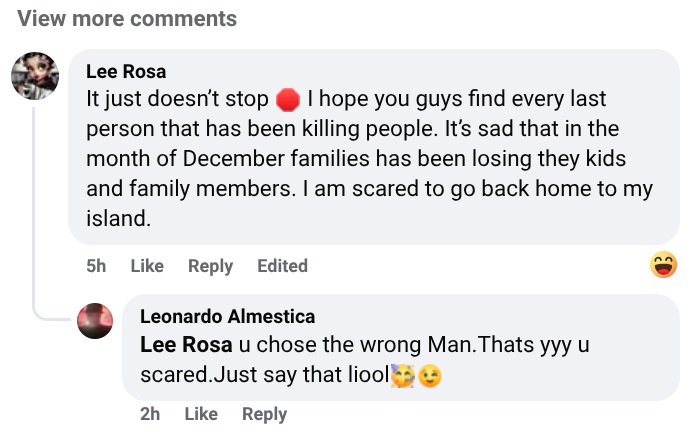Click the 2h timestamp on Leonardo's reply
The height and width of the screenshot is (431, 695).
click(x=150, y=414)
